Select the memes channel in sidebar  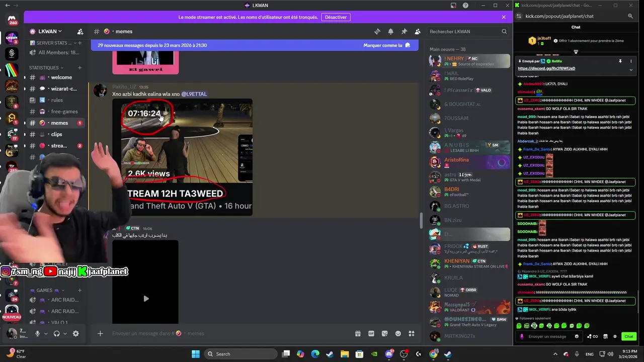55,123
